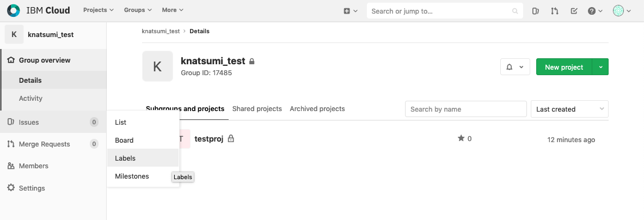Click the green New project button

[x=564, y=67]
